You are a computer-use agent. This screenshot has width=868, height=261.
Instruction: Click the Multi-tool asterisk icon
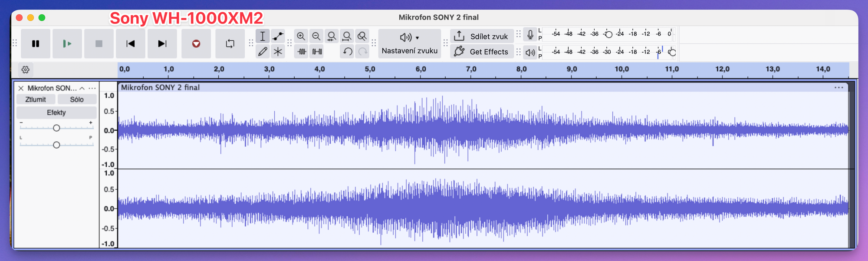coord(278,52)
